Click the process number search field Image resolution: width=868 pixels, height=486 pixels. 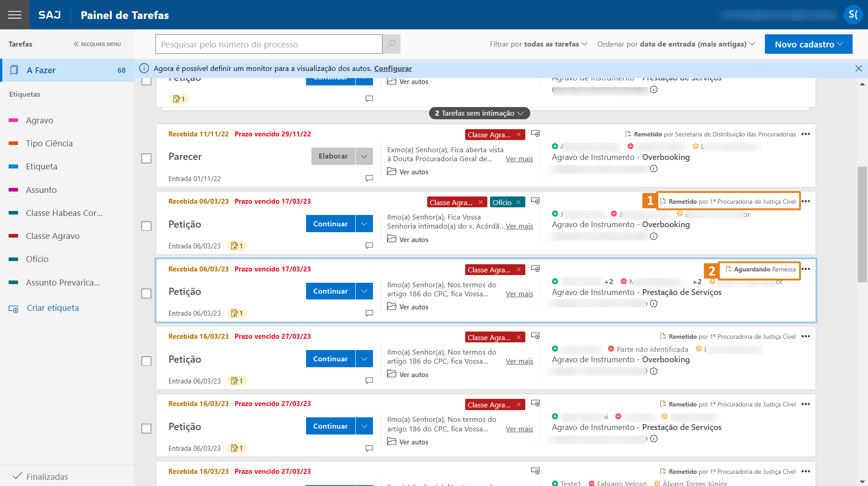pos(269,44)
